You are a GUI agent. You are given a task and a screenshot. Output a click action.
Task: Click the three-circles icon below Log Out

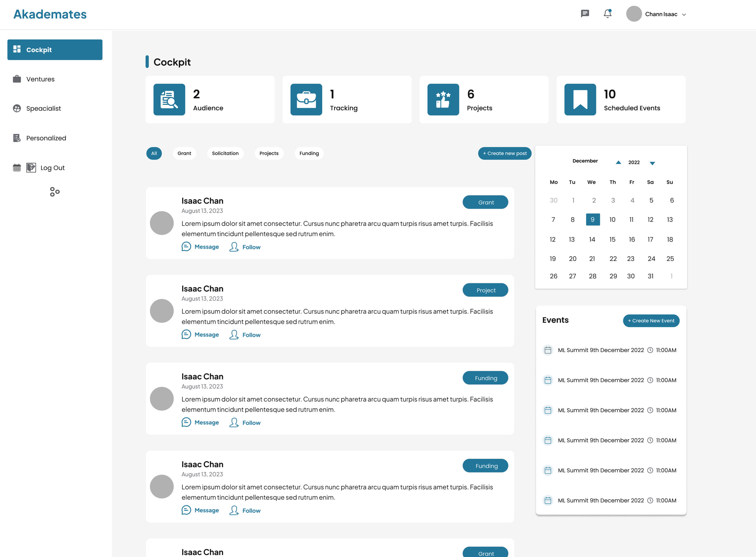(55, 192)
